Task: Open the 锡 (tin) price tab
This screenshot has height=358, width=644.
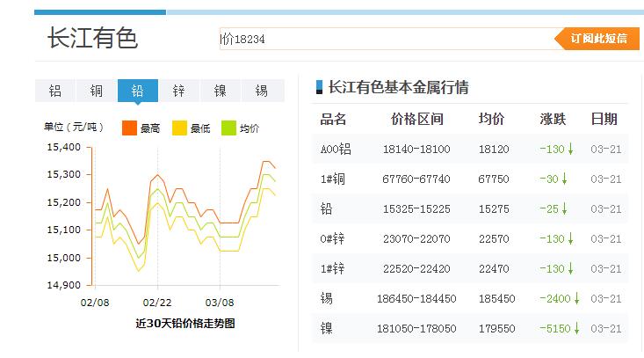Action: click(x=262, y=91)
